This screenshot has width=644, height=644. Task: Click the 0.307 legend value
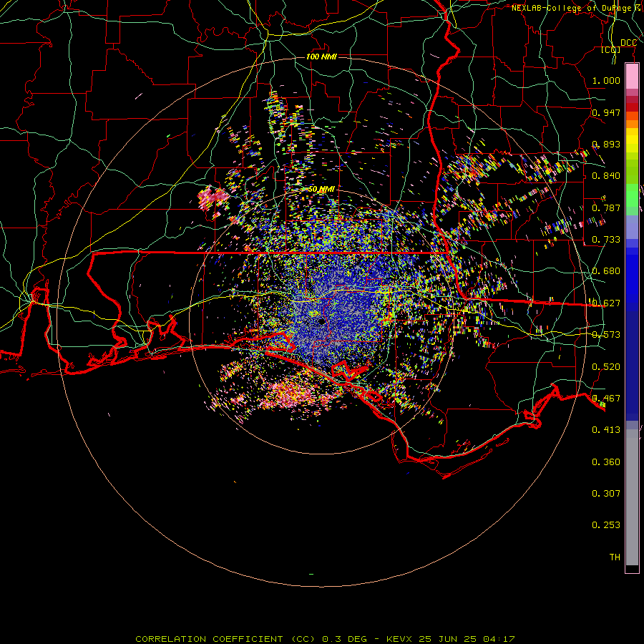click(606, 494)
